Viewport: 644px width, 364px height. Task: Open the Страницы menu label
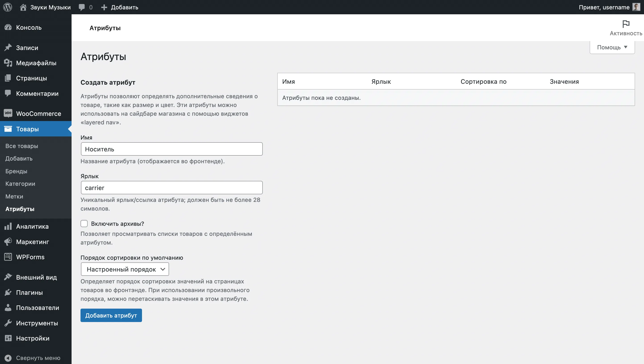click(x=32, y=78)
